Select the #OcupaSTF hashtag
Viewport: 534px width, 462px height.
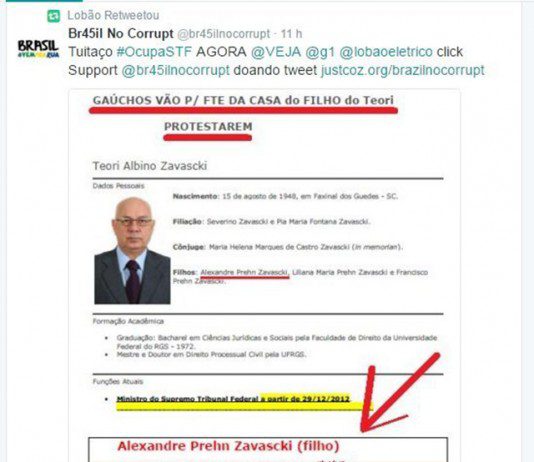[x=154, y=52]
